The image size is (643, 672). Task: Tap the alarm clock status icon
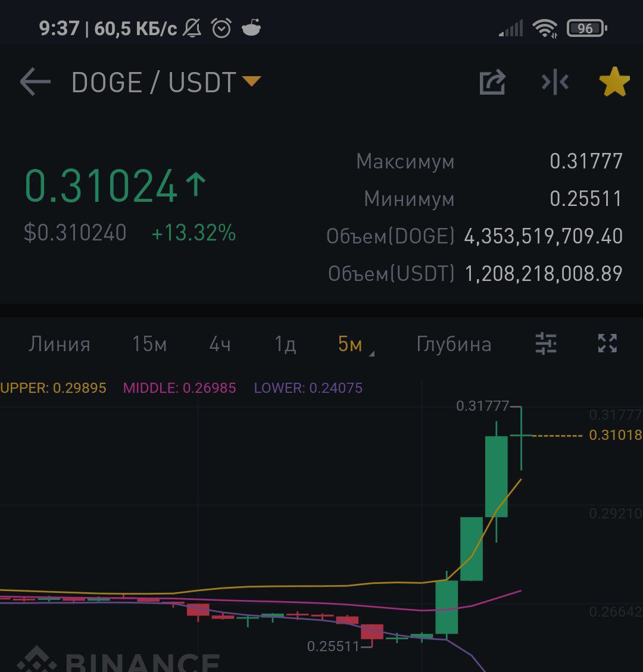[x=221, y=29]
